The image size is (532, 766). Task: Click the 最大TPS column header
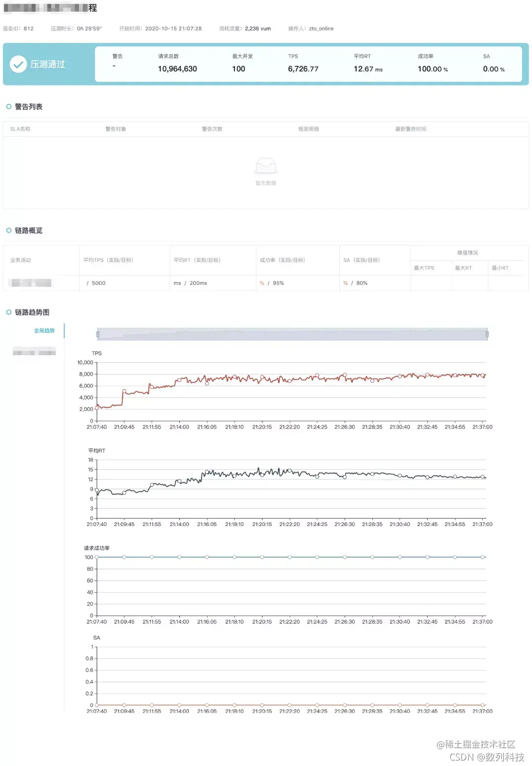point(424,268)
